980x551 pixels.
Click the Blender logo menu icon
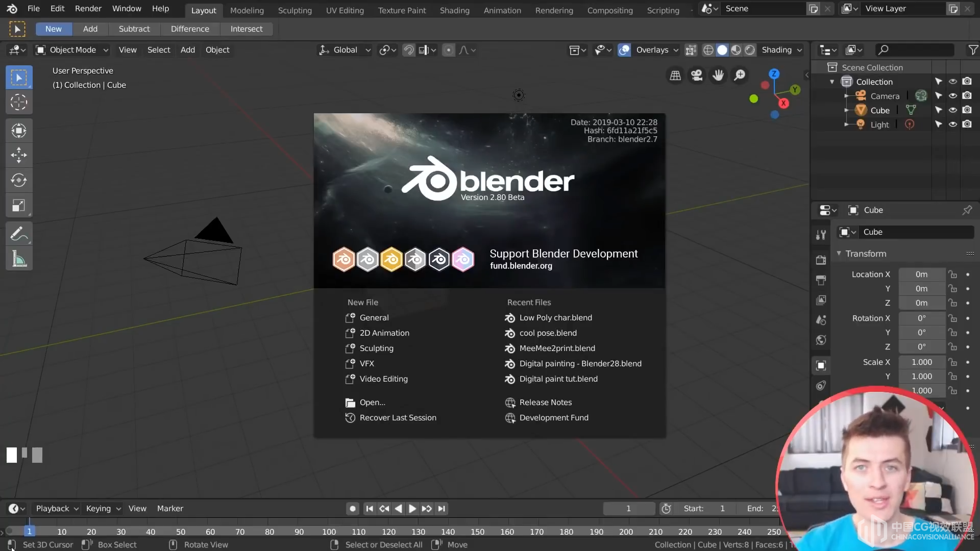point(12,9)
